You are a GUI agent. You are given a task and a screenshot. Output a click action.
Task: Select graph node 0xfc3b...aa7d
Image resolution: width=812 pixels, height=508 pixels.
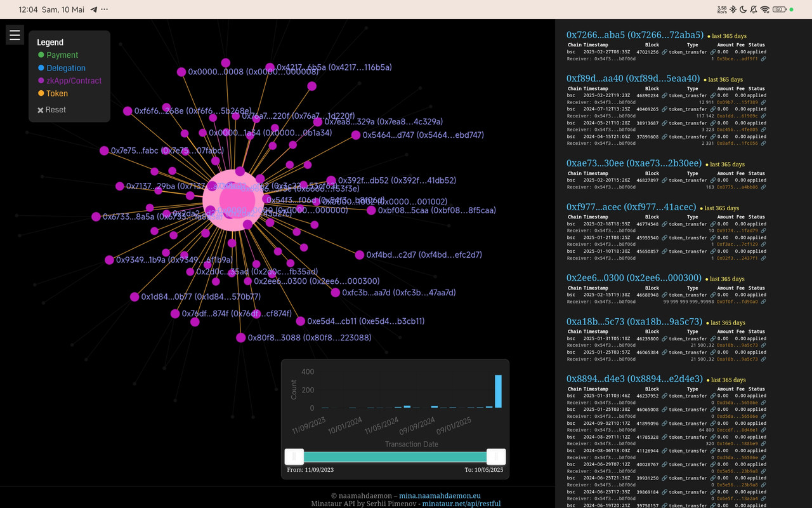point(336,293)
